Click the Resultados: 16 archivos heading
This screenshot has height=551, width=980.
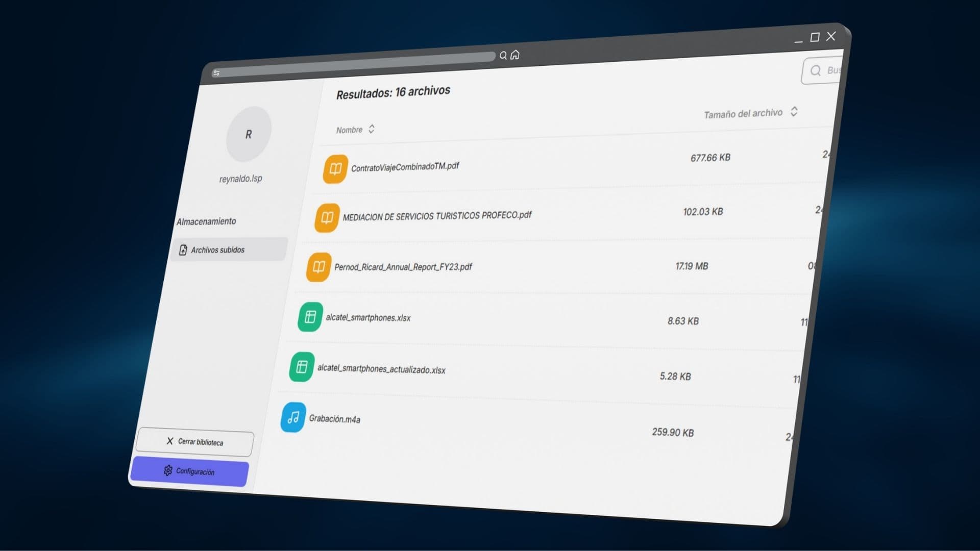[x=393, y=92]
